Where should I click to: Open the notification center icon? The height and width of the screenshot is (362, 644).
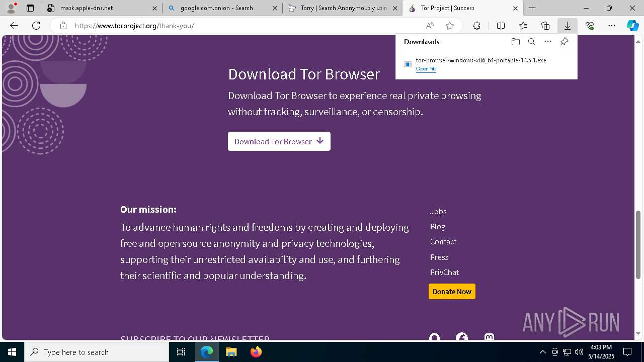click(x=627, y=352)
